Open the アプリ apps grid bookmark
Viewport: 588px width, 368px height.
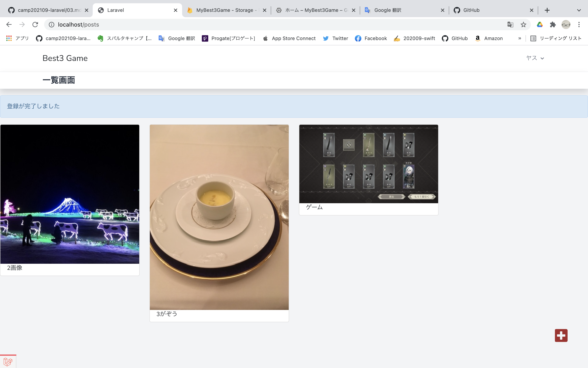coord(17,38)
